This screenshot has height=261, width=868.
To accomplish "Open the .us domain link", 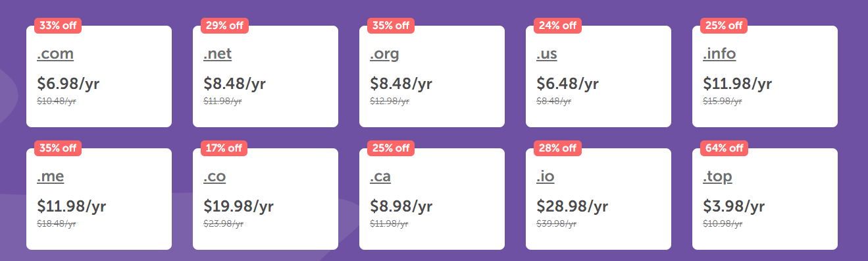I will pos(547,54).
